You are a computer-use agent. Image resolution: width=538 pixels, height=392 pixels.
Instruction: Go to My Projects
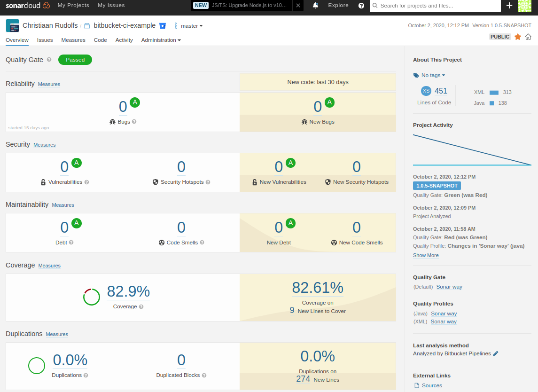(73, 6)
